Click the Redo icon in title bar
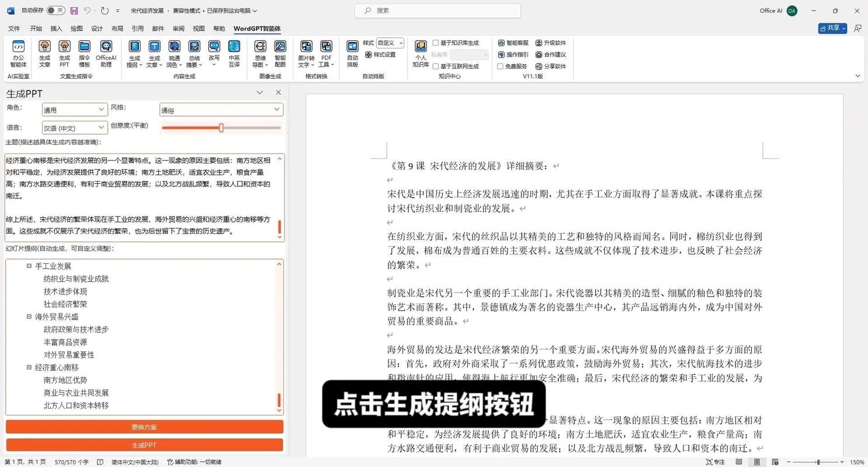Screen dimensions: 868x467 (x=104, y=11)
